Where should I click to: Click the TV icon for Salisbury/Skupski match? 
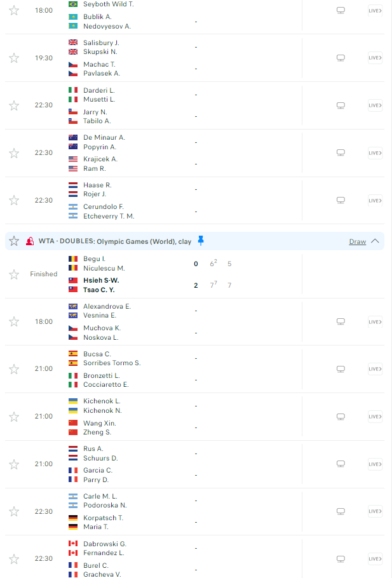tap(341, 58)
